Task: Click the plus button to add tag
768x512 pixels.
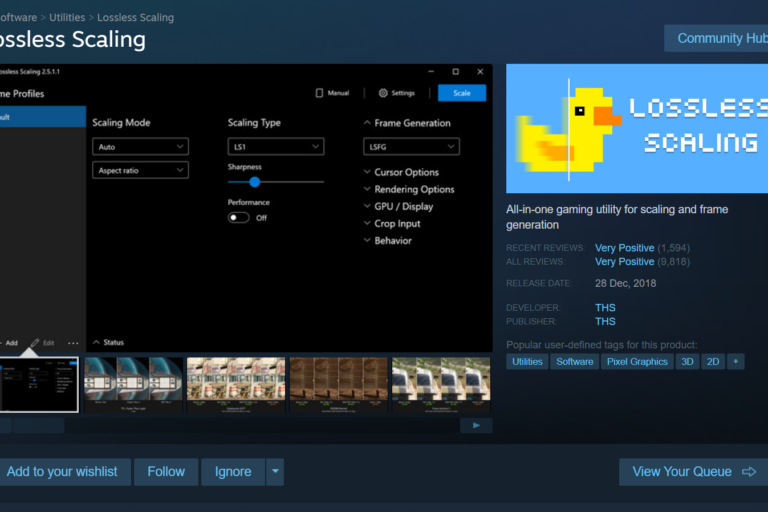Action: [x=736, y=362]
